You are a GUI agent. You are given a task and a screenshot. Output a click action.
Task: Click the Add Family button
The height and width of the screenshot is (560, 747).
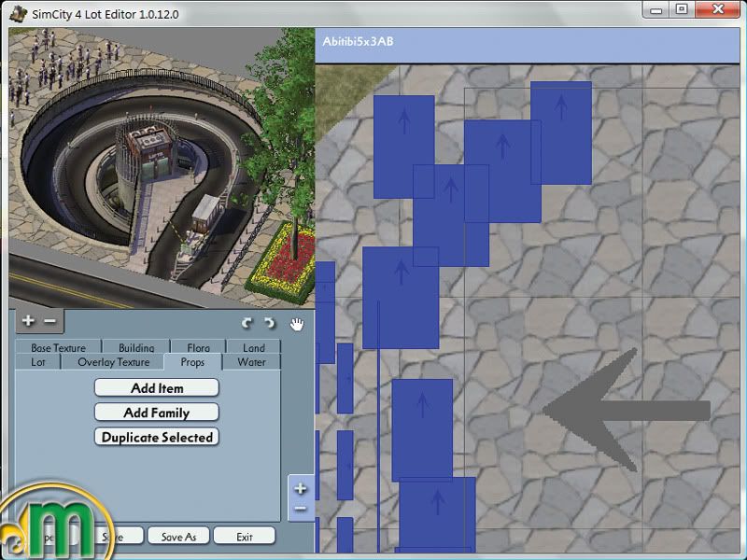pyautogui.click(x=157, y=413)
